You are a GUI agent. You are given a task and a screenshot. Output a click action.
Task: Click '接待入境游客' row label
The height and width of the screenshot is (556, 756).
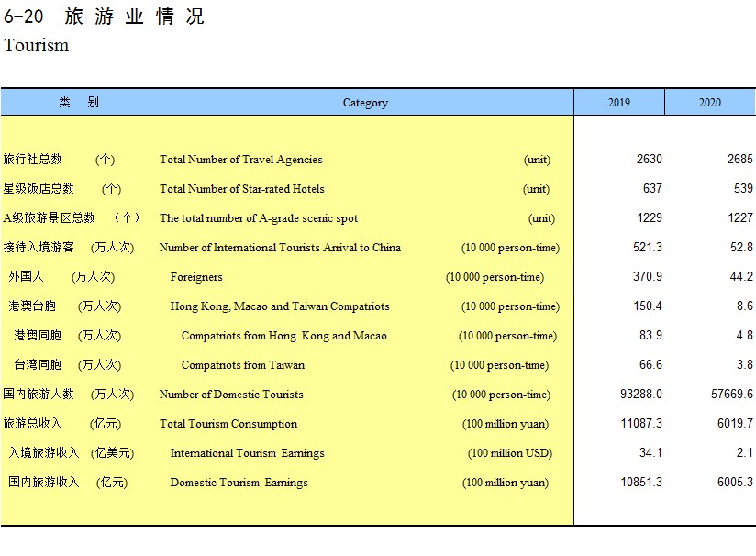coord(39,248)
